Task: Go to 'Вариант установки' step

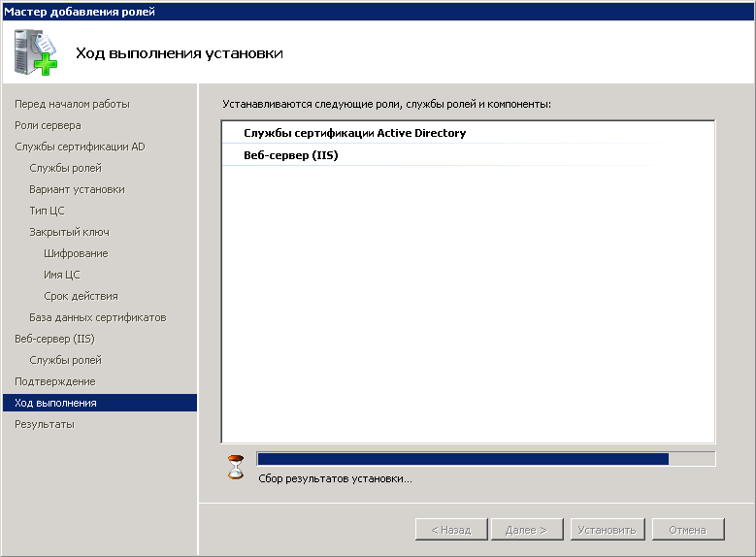Action: pyautogui.click(x=77, y=189)
